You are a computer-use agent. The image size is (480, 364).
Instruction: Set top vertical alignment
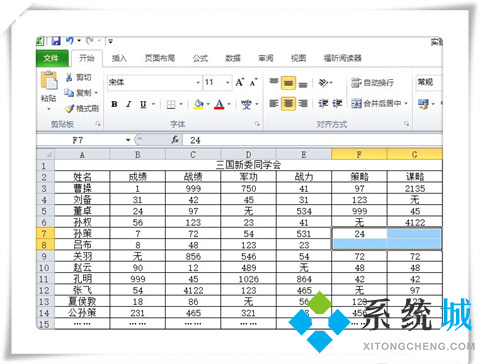tap(274, 82)
